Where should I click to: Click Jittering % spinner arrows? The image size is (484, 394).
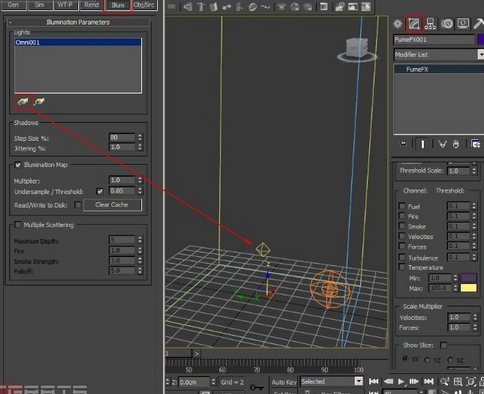pos(140,147)
